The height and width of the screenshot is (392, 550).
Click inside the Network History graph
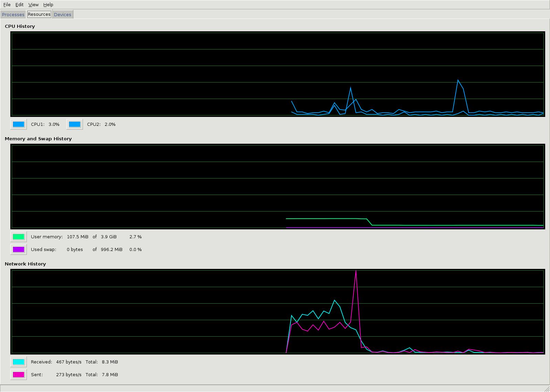point(278,312)
